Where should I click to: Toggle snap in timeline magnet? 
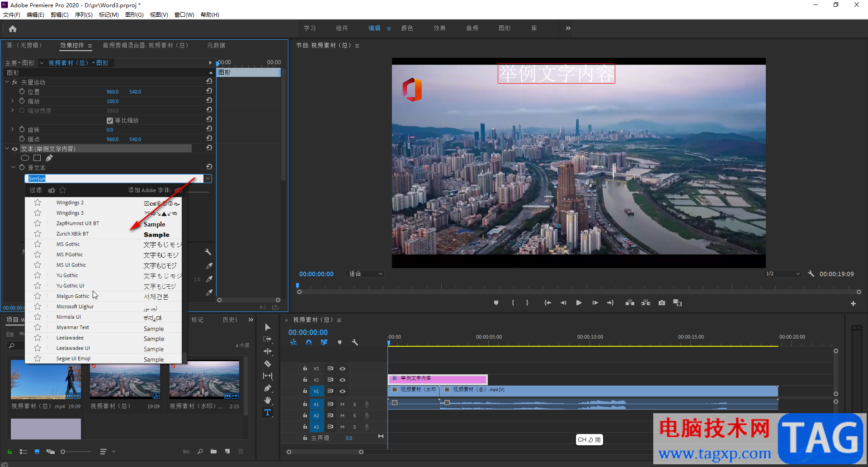(x=309, y=342)
